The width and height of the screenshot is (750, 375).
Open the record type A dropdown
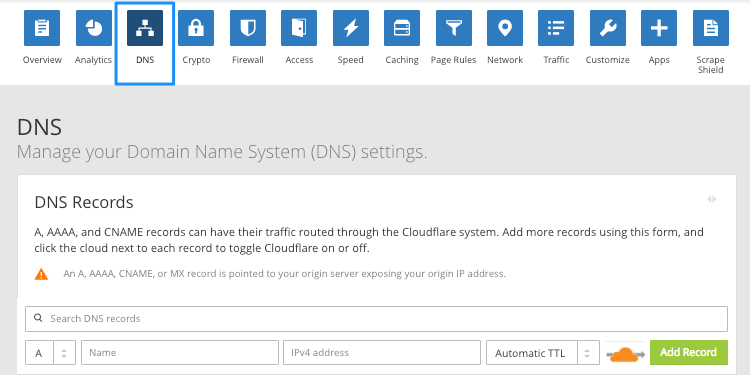(x=50, y=353)
